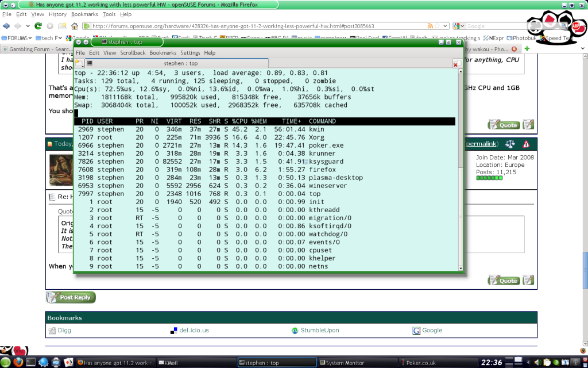The width and height of the screenshot is (588, 368).
Task: Launch terminal from taskbar quick-launch icon
Action: pos(30,362)
